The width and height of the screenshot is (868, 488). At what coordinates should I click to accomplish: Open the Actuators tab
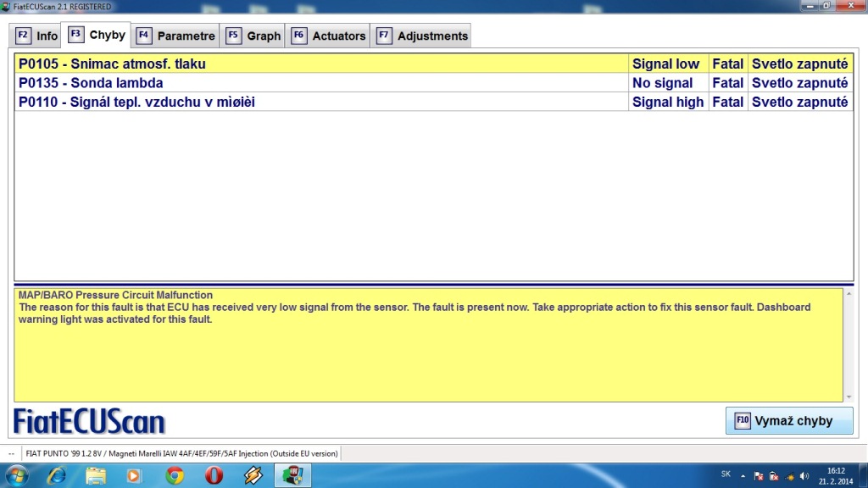coord(329,36)
